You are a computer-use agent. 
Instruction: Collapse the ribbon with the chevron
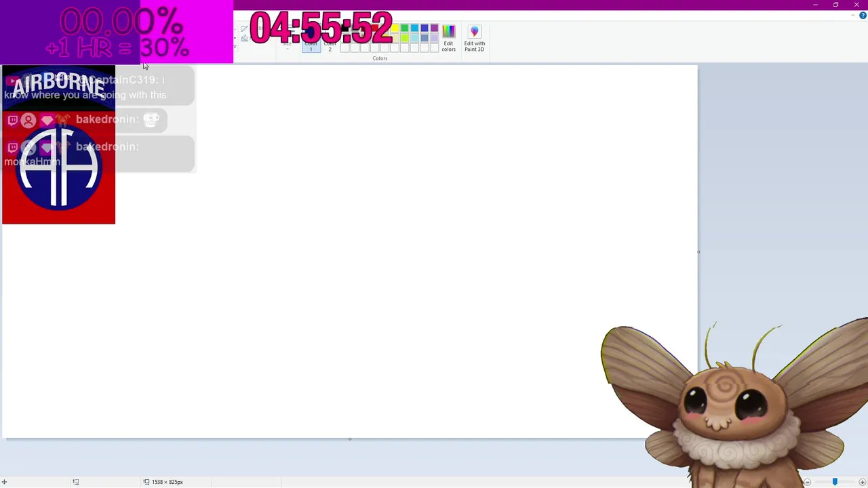coord(854,16)
